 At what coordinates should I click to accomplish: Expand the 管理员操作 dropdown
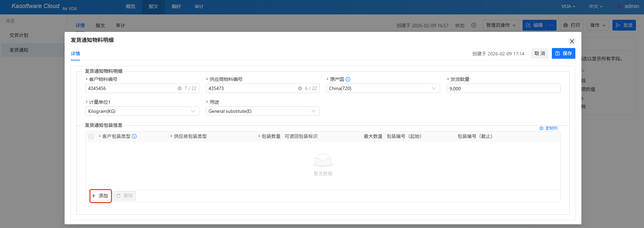(501, 25)
